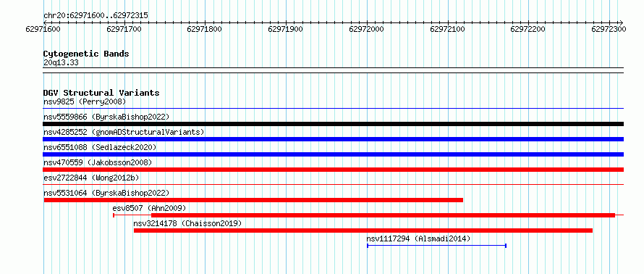Click the Cytogenetic Bands track title
This screenshot has width=644, height=274.
click(86, 54)
